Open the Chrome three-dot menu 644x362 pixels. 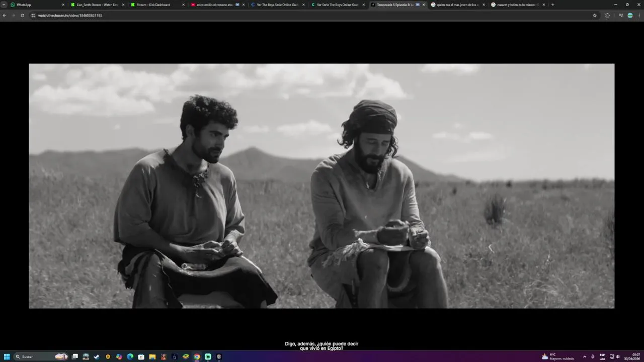pos(639,16)
